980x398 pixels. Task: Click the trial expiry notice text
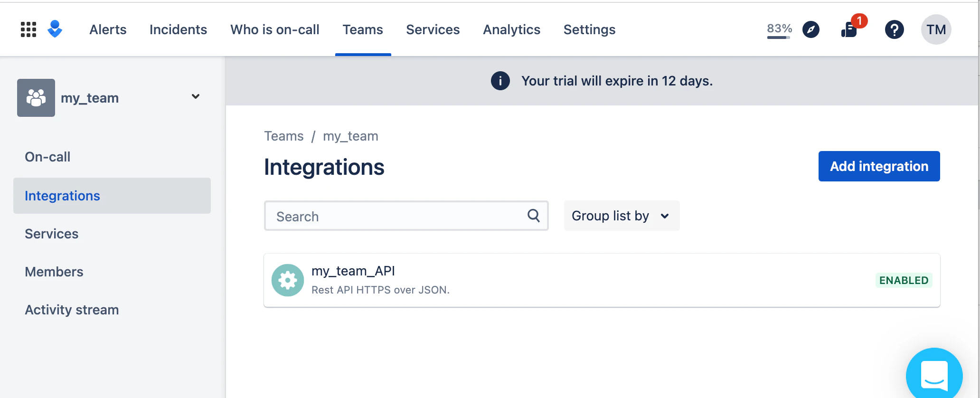point(617,81)
